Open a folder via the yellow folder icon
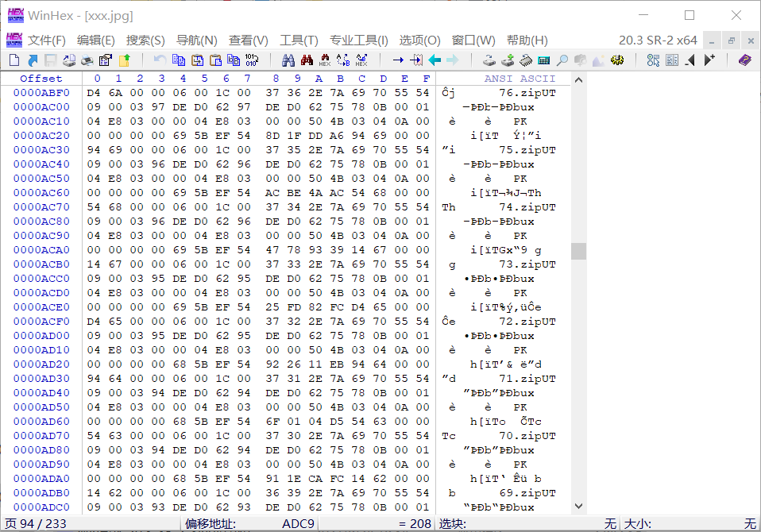The width and height of the screenshot is (761, 532). click(124, 60)
